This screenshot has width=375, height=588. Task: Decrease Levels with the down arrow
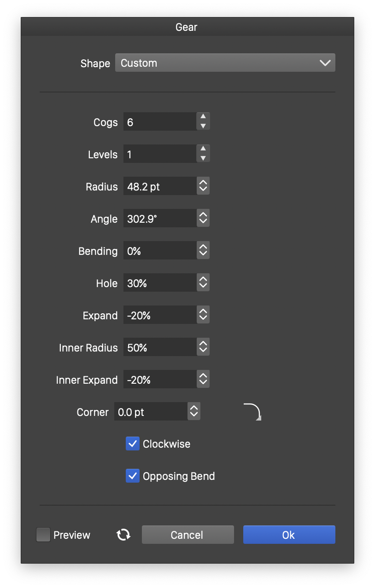(203, 158)
